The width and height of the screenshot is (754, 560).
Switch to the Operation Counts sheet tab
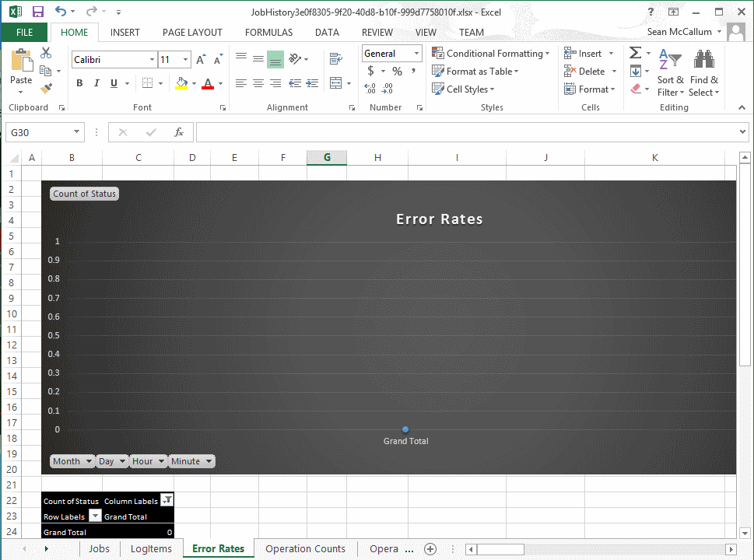(x=305, y=548)
